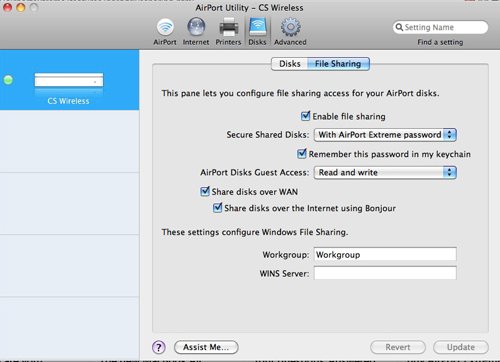The height and width of the screenshot is (362, 500).
Task: Open the Secure Shared Disks dropdown
Action: click(385, 135)
